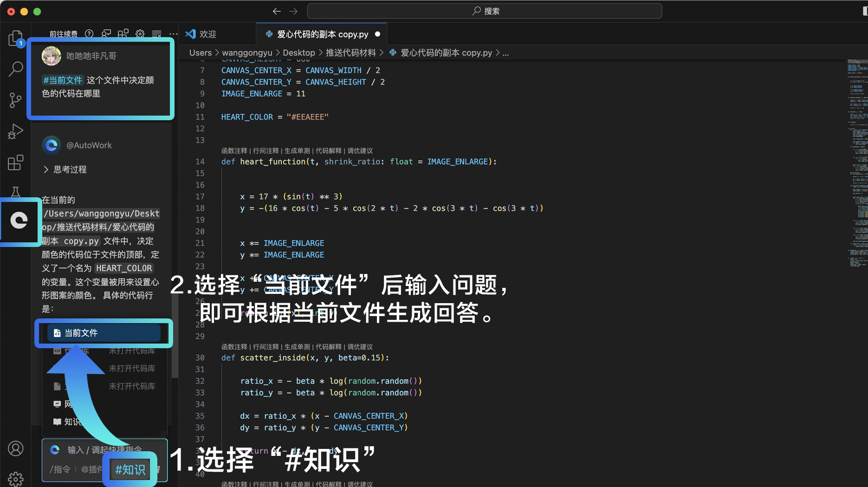The height and width of the screenshot is (487, 868).
Task: Click line number 30 in the gutter
Action: 200,358
